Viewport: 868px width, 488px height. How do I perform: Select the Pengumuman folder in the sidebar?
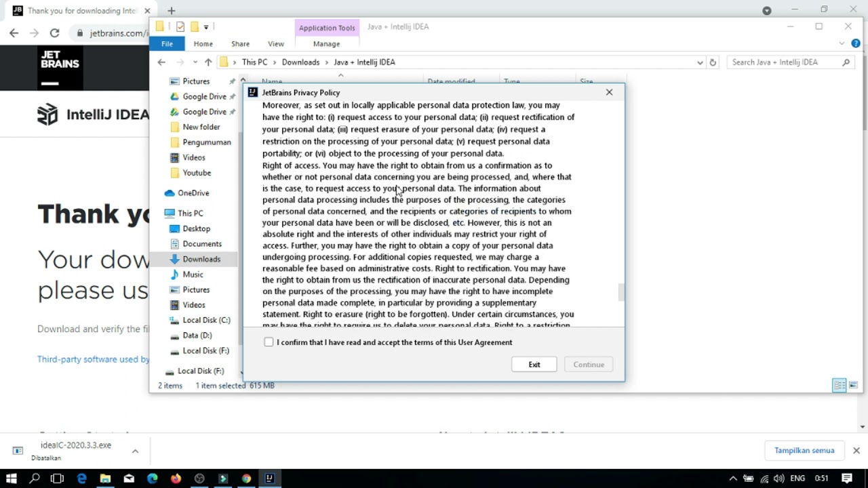coord(207,142)
